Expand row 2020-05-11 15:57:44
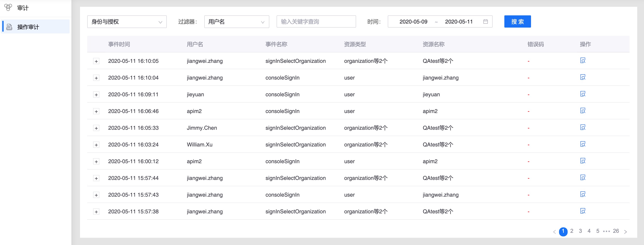The width and height of the screenshot is (644, 245). (x=96, y=179)
